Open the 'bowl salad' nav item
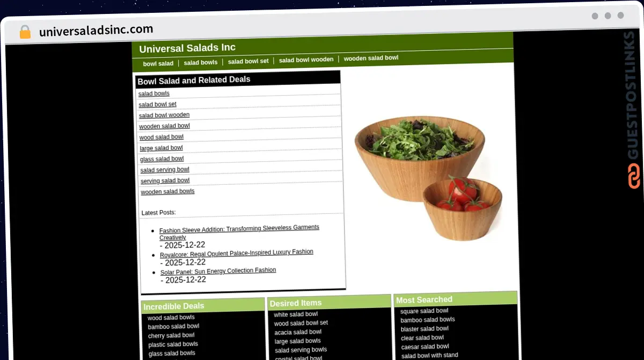The image size is (644, 360). coord(158,63)
